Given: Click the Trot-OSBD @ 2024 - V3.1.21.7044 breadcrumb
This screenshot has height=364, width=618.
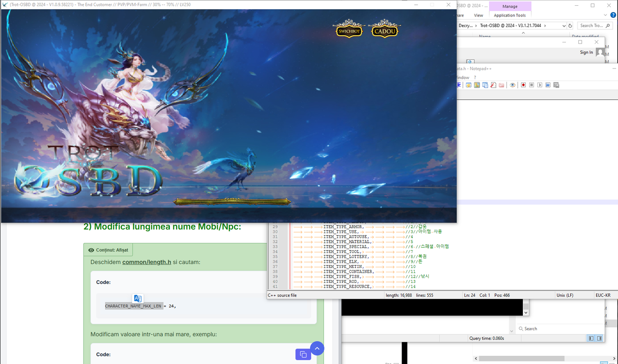Looking at the screenshot, I should [x=511, y=26].
